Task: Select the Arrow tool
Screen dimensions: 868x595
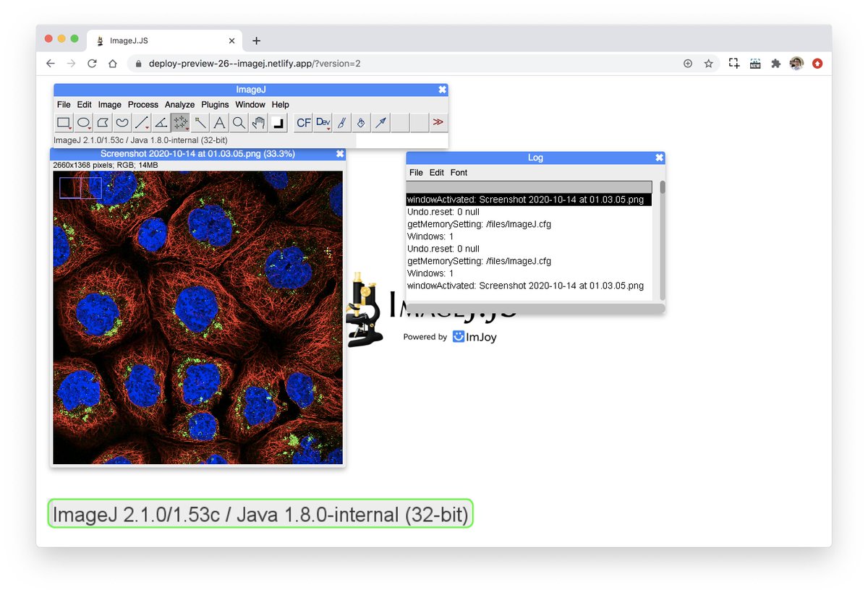Action: coord(380,123)
